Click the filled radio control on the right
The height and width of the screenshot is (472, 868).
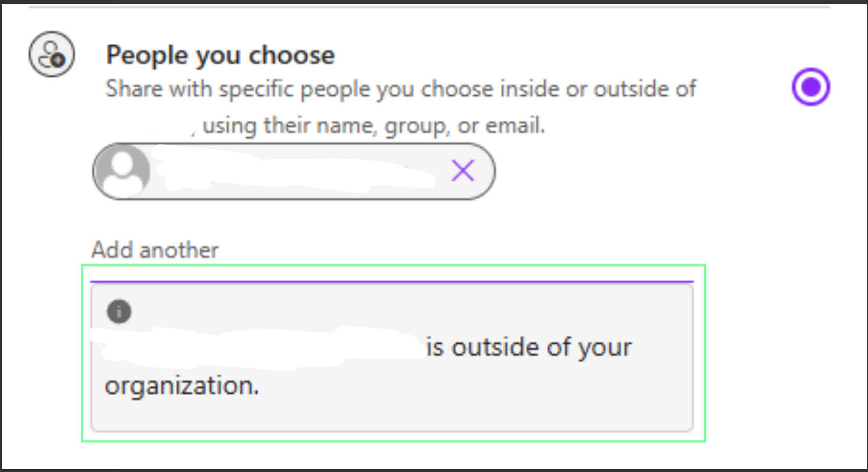click(x=810, y=87)
